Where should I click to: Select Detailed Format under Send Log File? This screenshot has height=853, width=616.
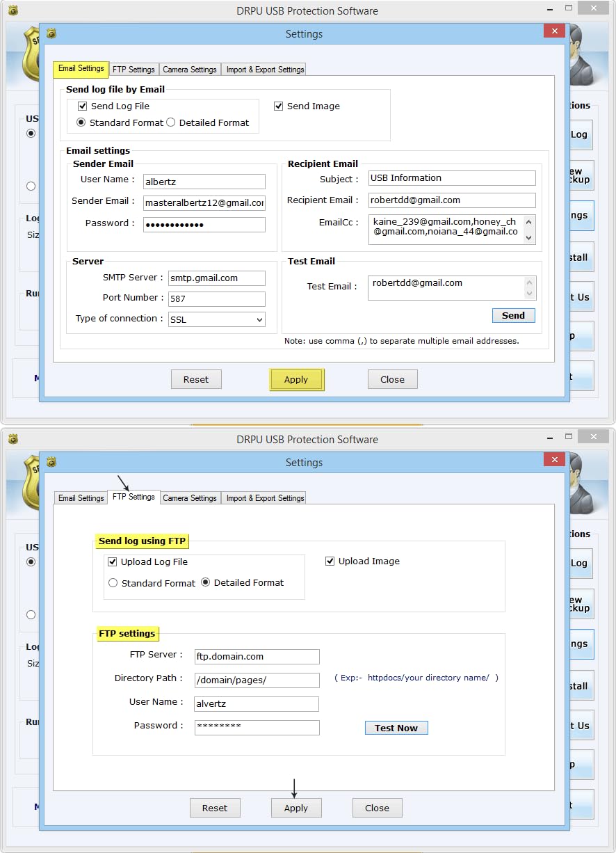(171, 122)
